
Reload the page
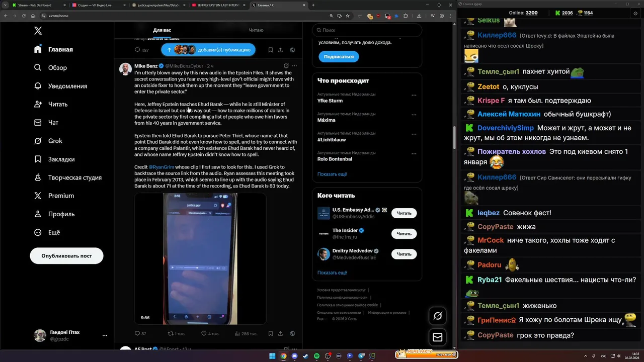point(24,16)
